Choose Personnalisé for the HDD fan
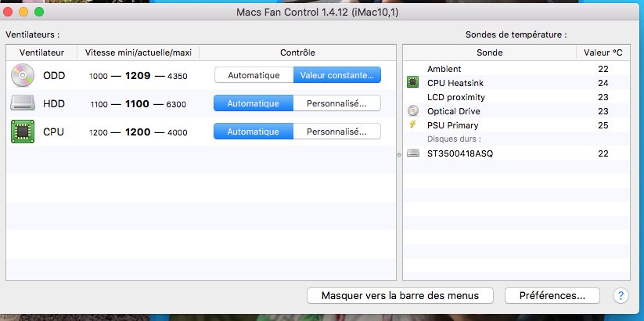Viewport: 644px width, 321px height. tap(336, 103)
